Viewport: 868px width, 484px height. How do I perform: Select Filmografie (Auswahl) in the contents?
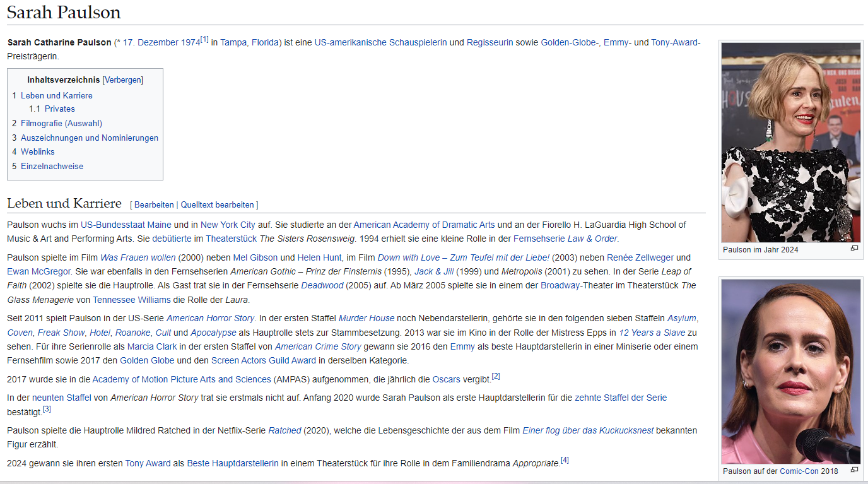[x=61, y=124]
